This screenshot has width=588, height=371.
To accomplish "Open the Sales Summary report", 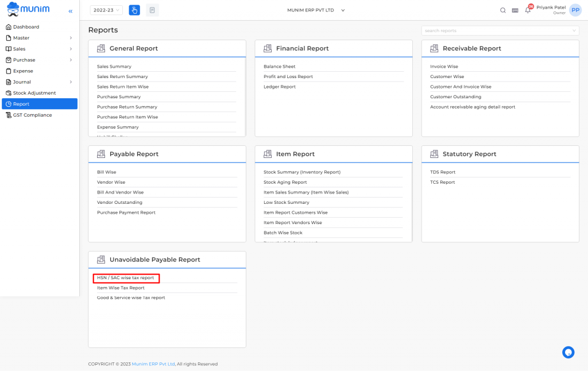I will coord(114,67).
